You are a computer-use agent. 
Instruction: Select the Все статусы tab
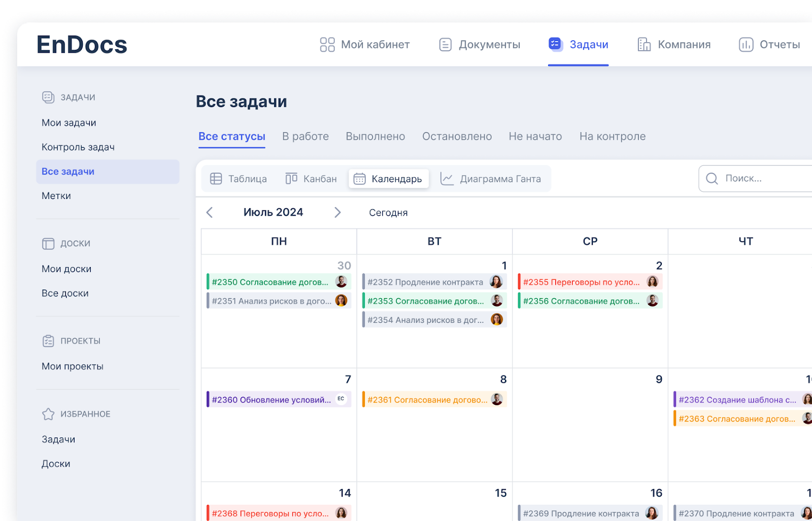232,137
